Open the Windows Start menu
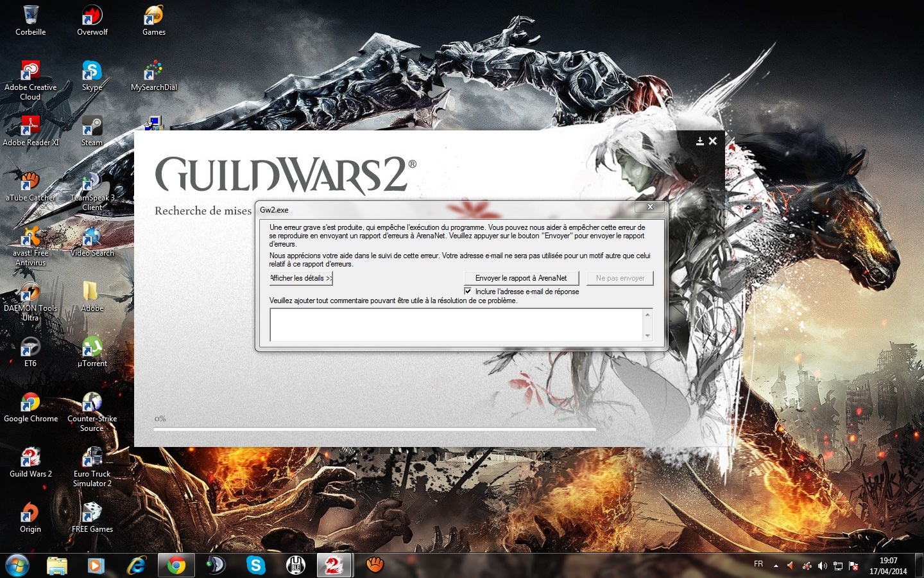 pyautogui.click(x=17, y=565)
